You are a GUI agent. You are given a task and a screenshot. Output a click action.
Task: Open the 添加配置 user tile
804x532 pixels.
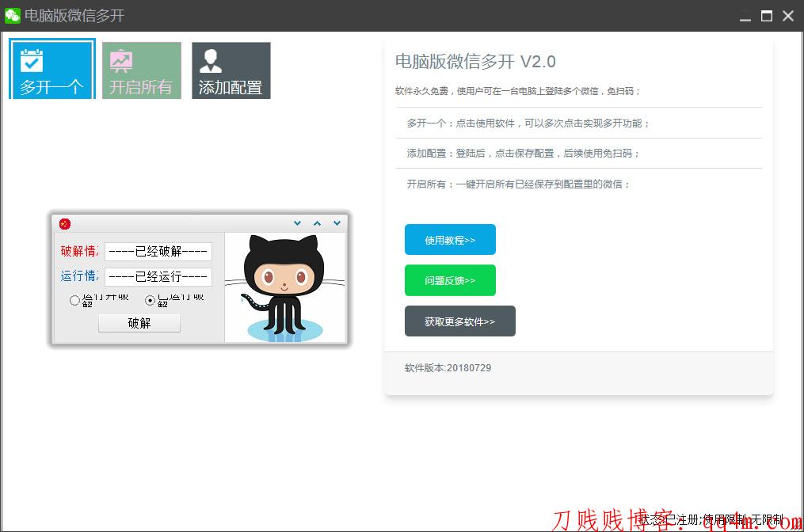(231, 70)
